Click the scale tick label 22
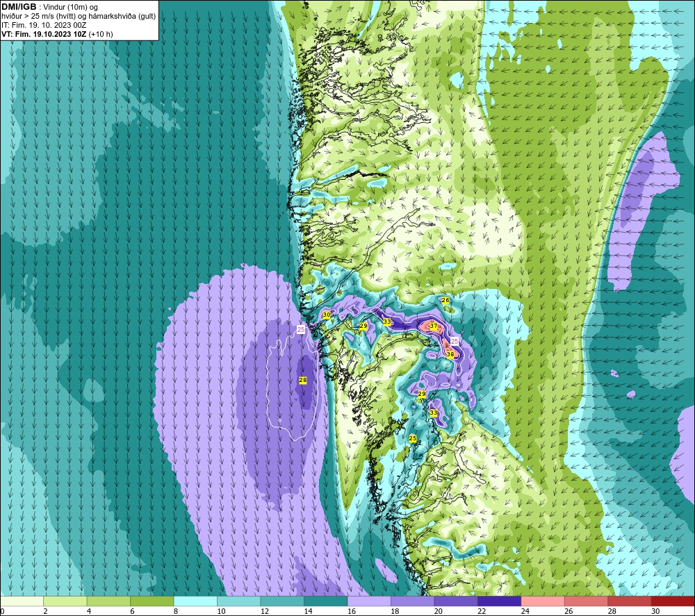Viewport: 695px width, 616px height. (x=482, y=611)
